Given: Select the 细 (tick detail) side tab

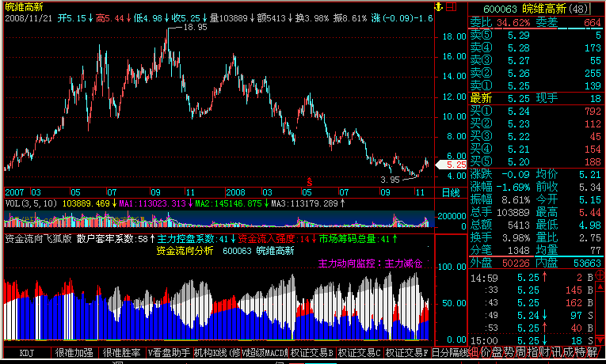Looking at the screenshot, I should coord(475,352).
